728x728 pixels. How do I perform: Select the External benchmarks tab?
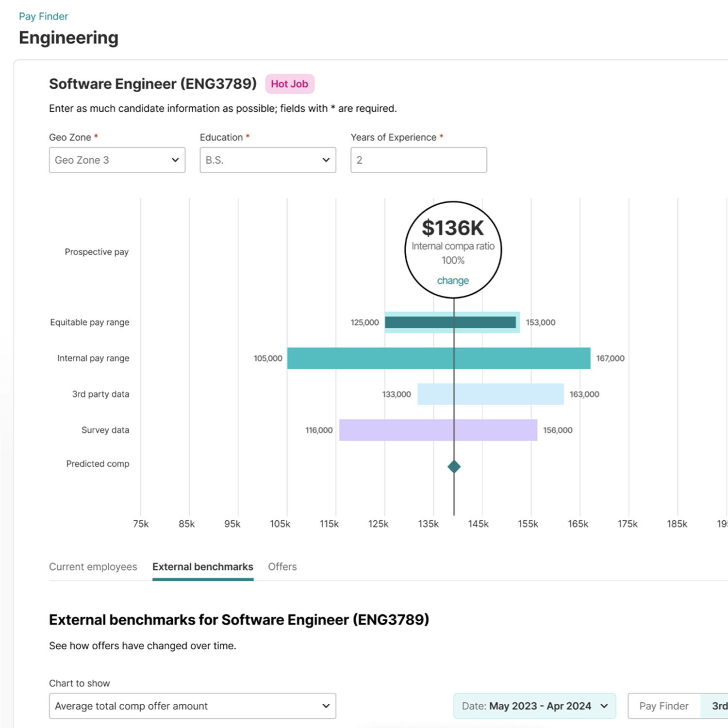pyautogui.click(x=202, y=567)
